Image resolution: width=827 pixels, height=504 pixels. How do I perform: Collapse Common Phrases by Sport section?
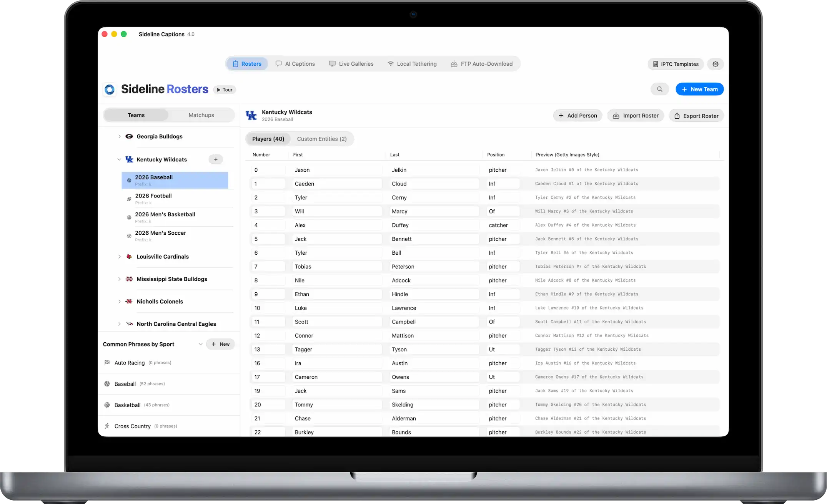pyautogui.click(x=200, y=344)
